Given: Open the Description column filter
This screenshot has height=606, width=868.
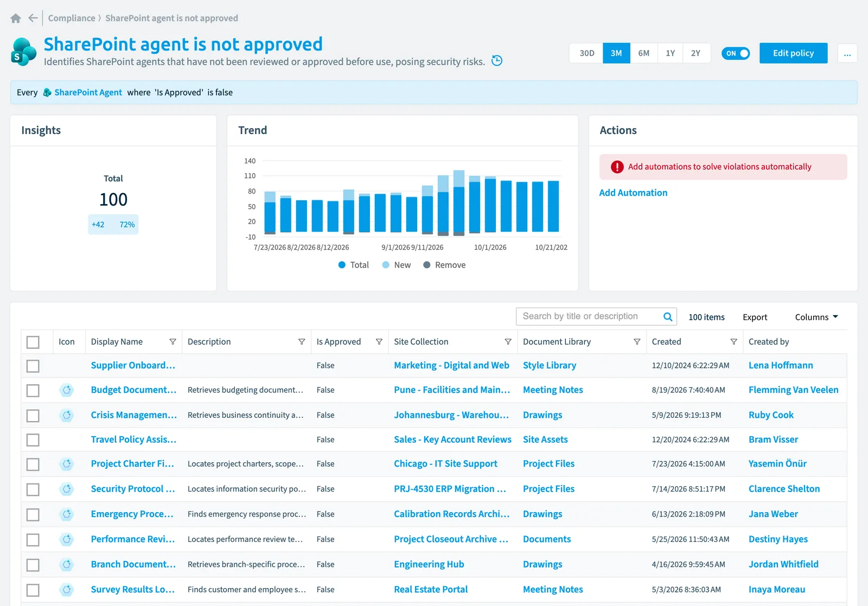Looking at the screenshot, I should pos(302,342).
